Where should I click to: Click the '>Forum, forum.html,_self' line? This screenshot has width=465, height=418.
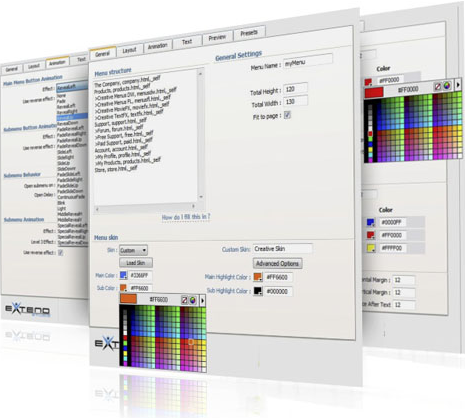(119, 129)
